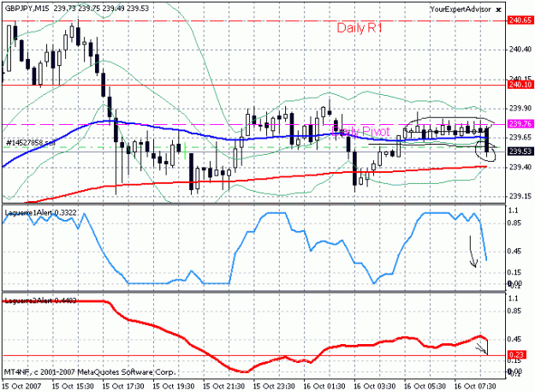
Task: Click the 16 Oct 01:30 time label
Action: click(324, 387)
